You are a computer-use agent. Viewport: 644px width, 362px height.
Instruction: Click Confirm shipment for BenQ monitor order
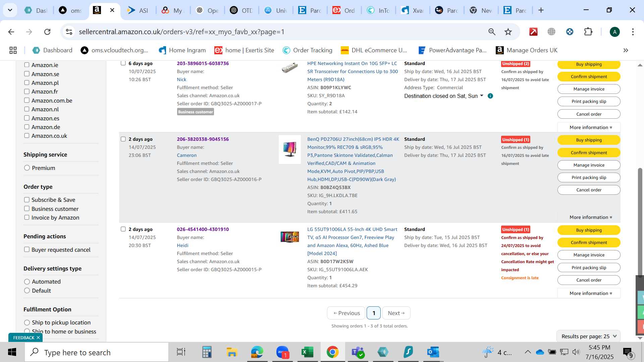589,153
